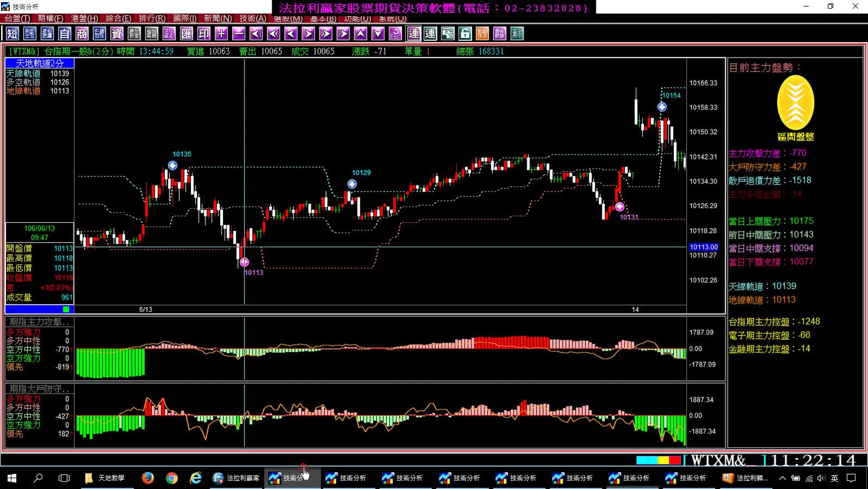Image resolution: width=868 pixels, height=489 pixels.
Task: Click the down arrow toolbar button
Action: [378, 34]
